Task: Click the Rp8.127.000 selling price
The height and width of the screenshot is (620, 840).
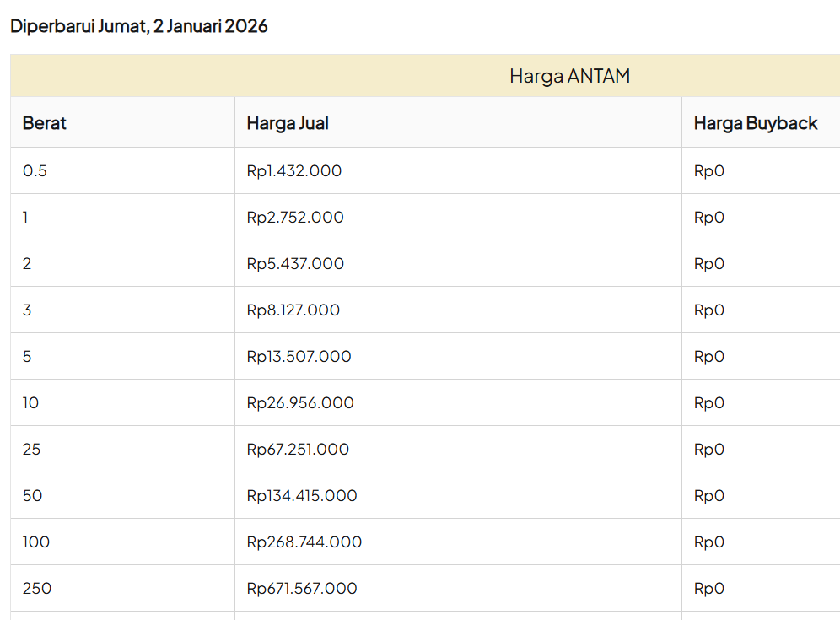Action: tap(293, 310)
